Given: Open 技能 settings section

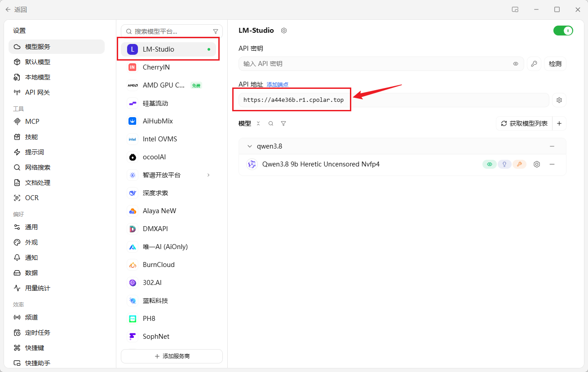Looking at the screenshot, I should pyautogui.click(x=57, y=137).
